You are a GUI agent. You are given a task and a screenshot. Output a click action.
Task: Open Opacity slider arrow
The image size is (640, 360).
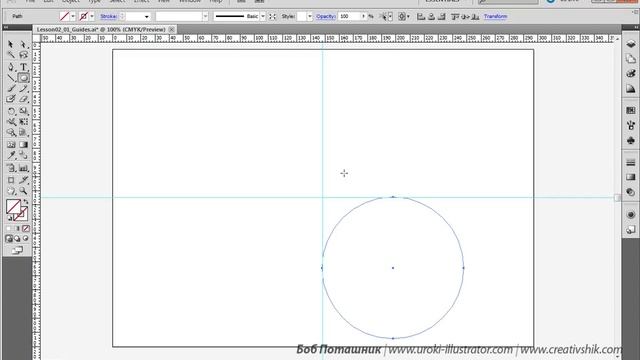[363, 16]
